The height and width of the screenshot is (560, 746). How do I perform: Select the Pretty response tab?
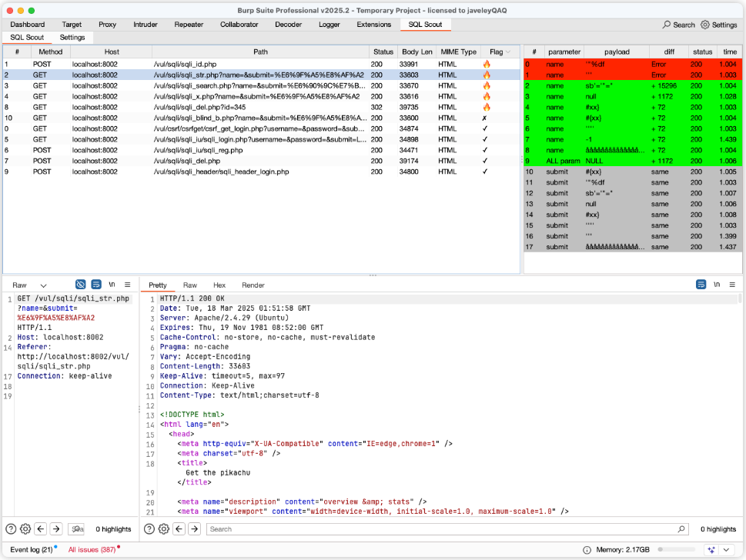point(158,285)
